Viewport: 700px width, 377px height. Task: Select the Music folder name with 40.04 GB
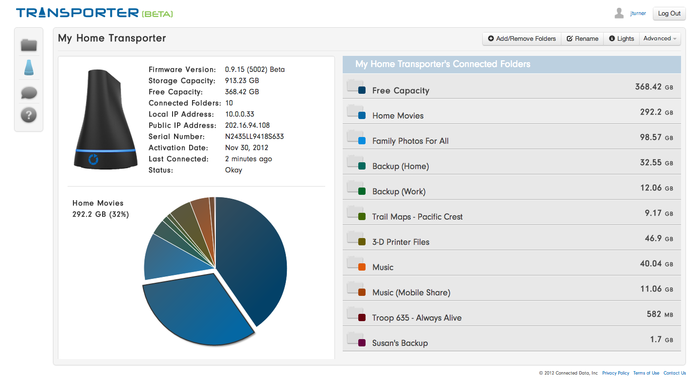pos(383,267)
